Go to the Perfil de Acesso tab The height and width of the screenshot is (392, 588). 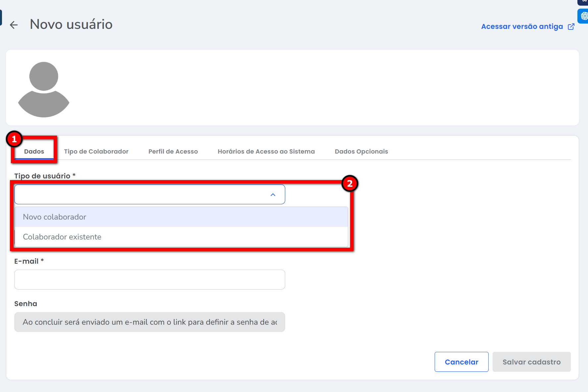coord(173,152)
